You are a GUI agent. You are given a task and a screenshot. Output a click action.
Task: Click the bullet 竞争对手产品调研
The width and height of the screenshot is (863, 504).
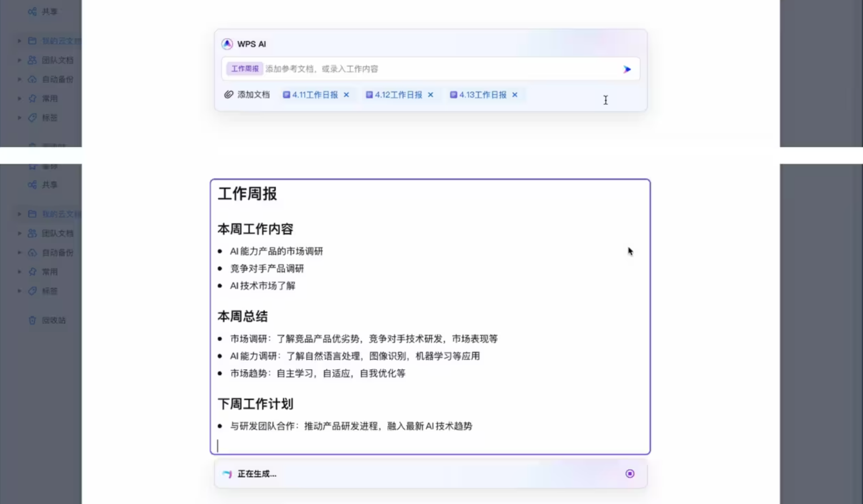pyautogui.click(x=267, y=268)
